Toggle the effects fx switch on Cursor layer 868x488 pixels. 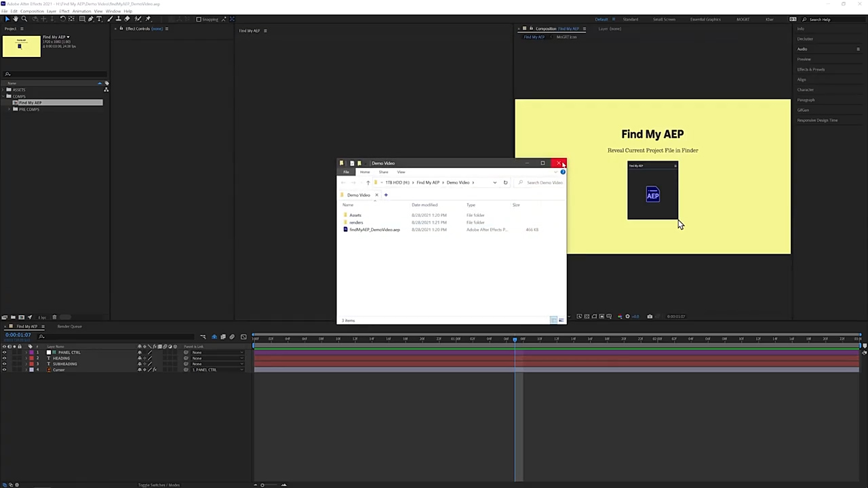pos(155,369)
